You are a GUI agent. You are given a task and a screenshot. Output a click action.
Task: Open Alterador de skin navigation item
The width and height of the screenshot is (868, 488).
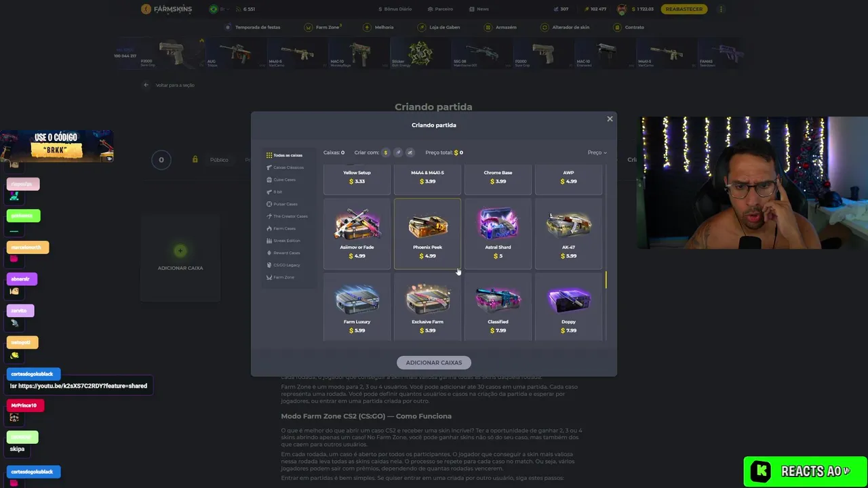click(565, 27)
